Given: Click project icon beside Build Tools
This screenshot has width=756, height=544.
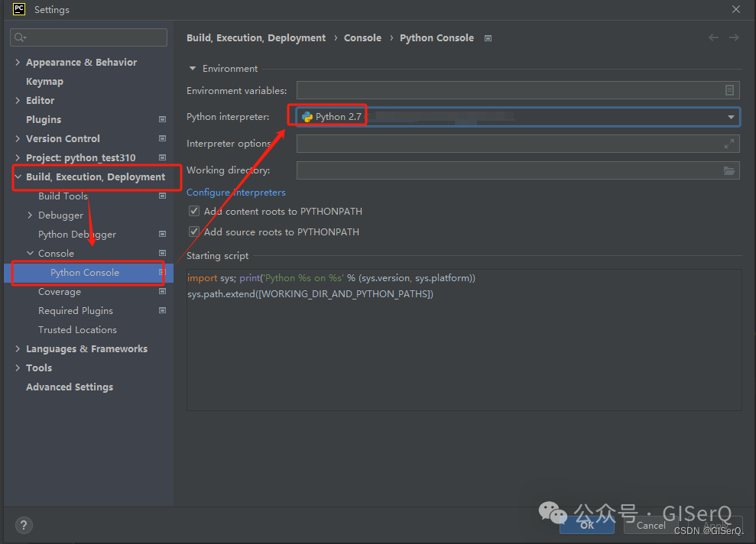Looking at the screenshot, I should tap(163, 196).
